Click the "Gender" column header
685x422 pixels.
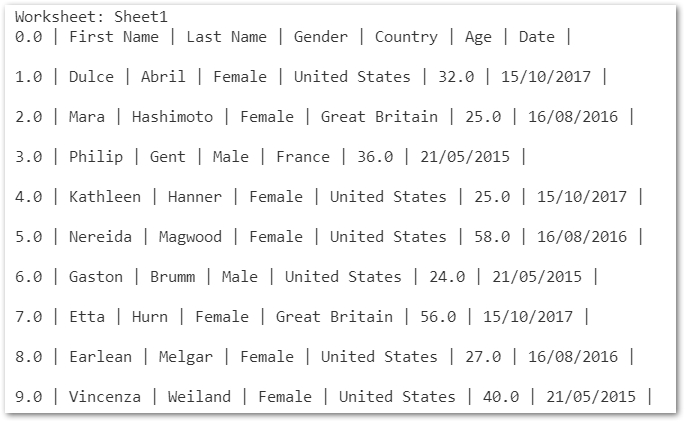[321, 37]
